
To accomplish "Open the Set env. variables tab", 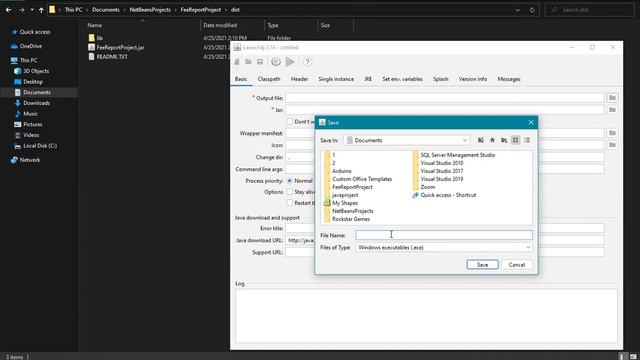I will [x=402, y=79].
